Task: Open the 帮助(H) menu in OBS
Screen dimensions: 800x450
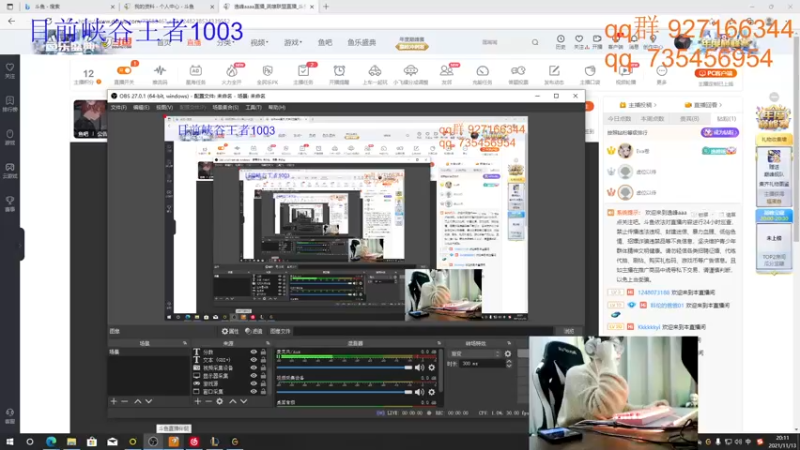Action: [x=277, y=108]
